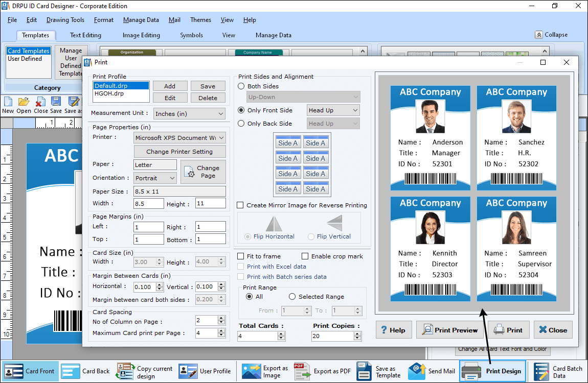The width and height of the screenshot is (588, 383).
Task: Click the Flip Horizontal triangle icon
Action: (274, 224)
